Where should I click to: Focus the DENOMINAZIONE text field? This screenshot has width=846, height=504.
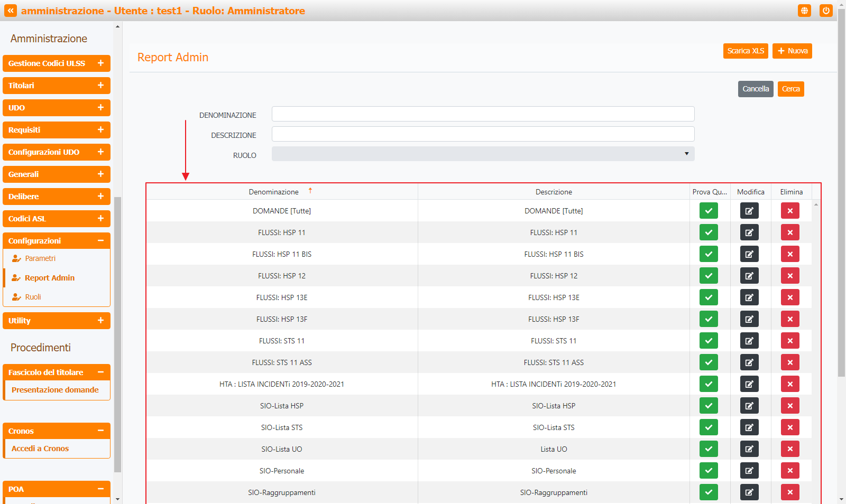pos(483,114)
